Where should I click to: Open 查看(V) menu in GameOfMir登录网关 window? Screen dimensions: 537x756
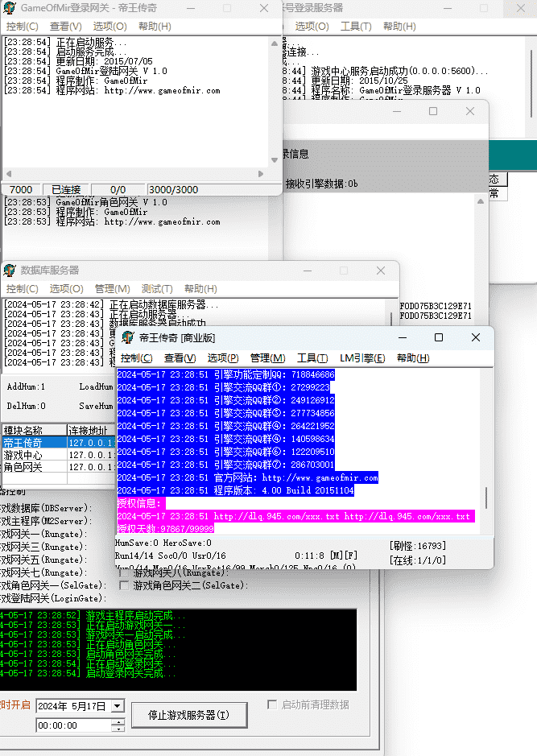tap(65, 27)
